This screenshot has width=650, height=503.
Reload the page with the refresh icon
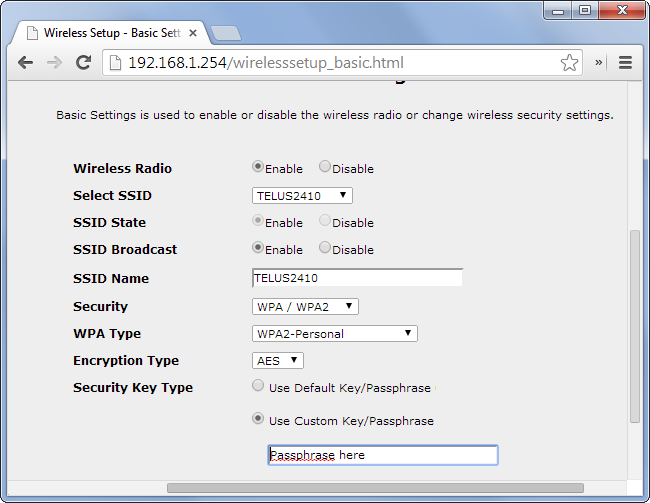[84, 63]
